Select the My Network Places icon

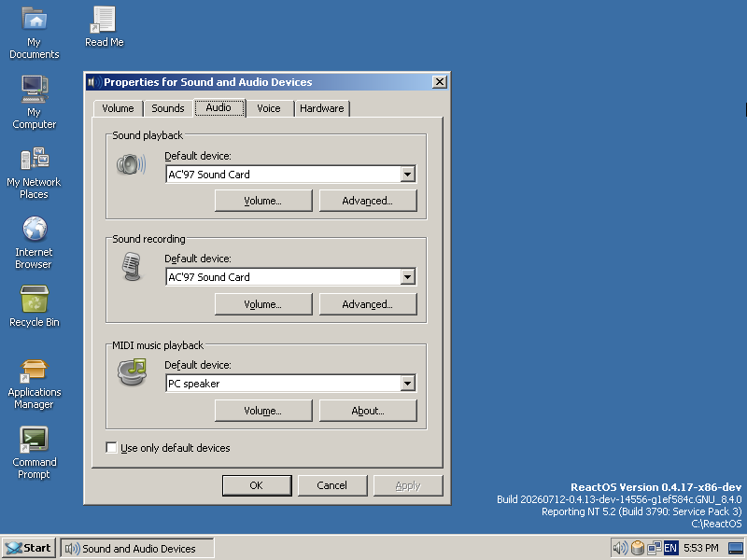(x=35, y=173)
